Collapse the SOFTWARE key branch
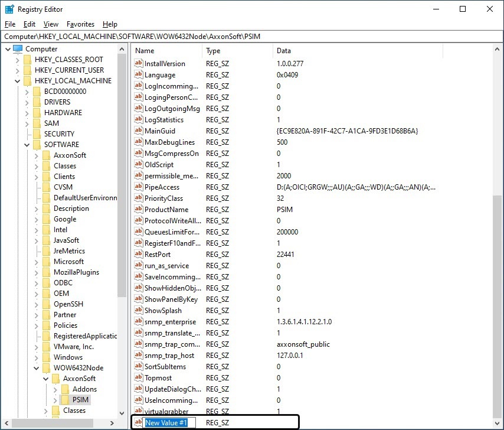The height and width of the screenshot is (430, 504). click(x=27, y=145)
